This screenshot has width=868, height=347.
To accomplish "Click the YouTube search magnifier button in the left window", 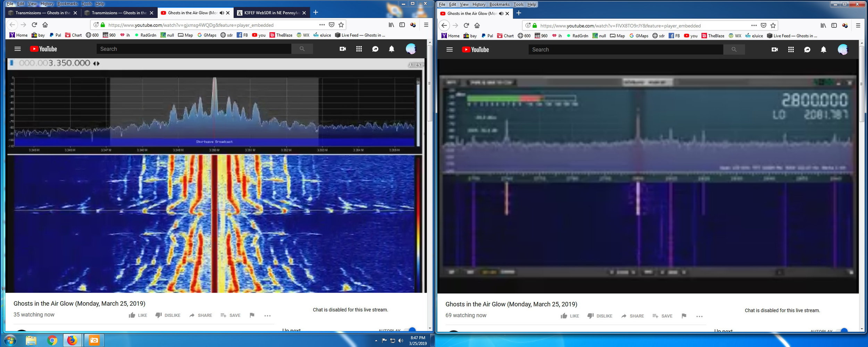I will 302,49.
